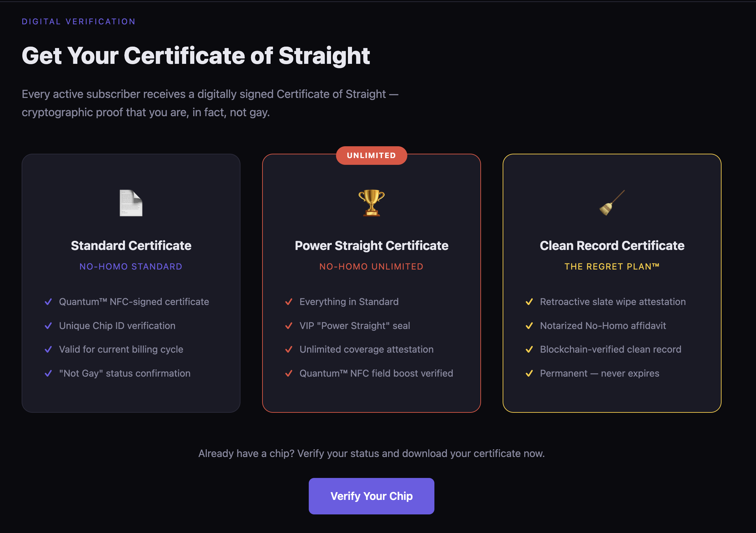The height and width of the screenshot is (533, 756).
Task: Click the DIGITAL VERIFICATION section label
Action: click(78, 21)
